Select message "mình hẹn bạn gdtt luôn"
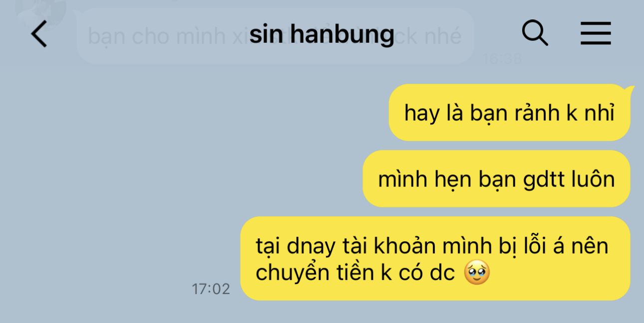The height and width of the screenshot is (323, 644). 496,179
